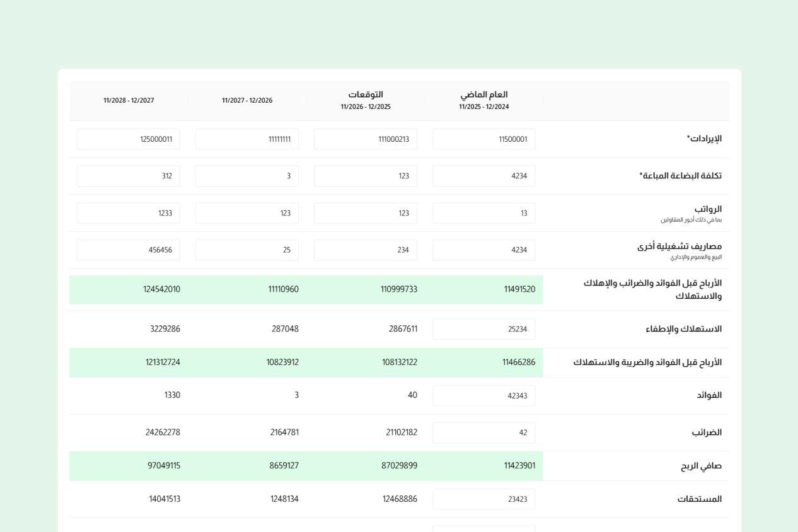Viewport: 798px width, 532px height.
Task: Click the العام الماضي column header
Action: coord(483,95)
